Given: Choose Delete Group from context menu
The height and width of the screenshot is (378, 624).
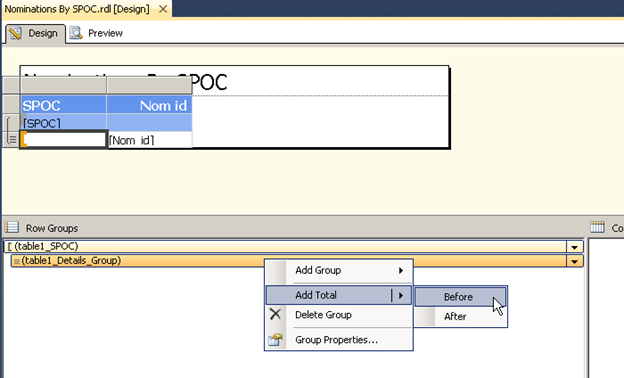Looking at the screenshot, I should (x=339, y=315).
